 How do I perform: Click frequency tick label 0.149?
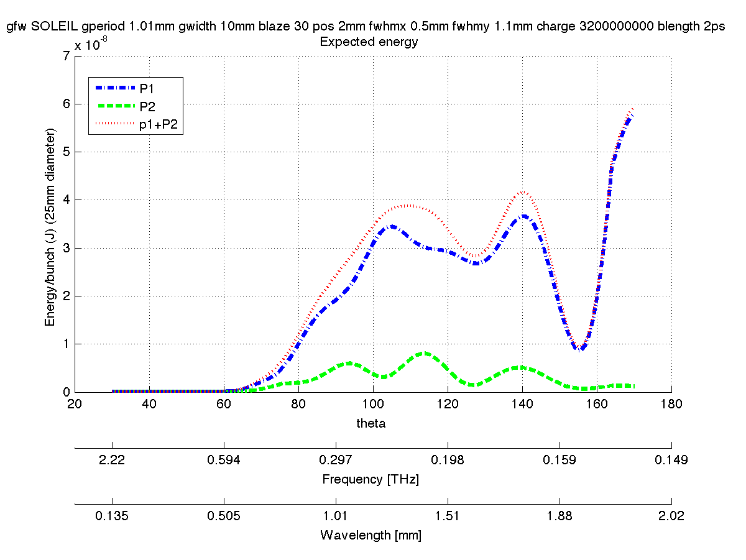click(x=671, y=461)
